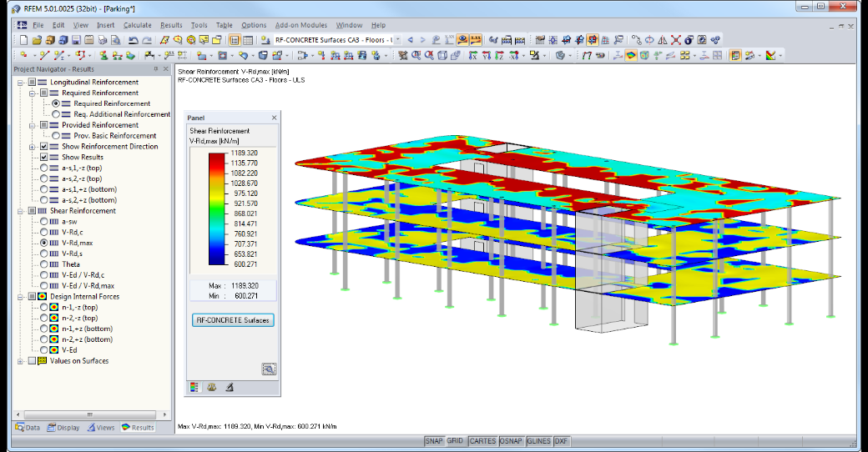Toggle SNAP in the status bar
Viewport: 868px width, 452px height.
click(434, 441)
